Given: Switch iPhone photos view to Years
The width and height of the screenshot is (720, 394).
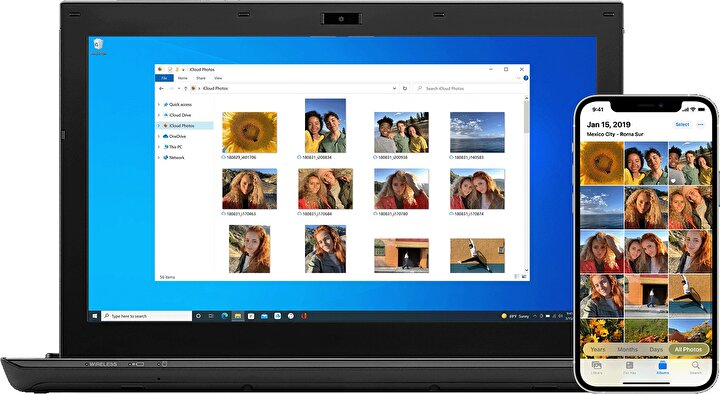Looking at the screenshot, I should [x=598, y=349].
